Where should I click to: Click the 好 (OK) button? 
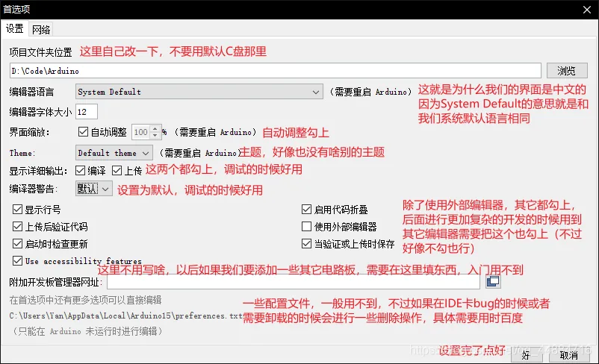526,355
